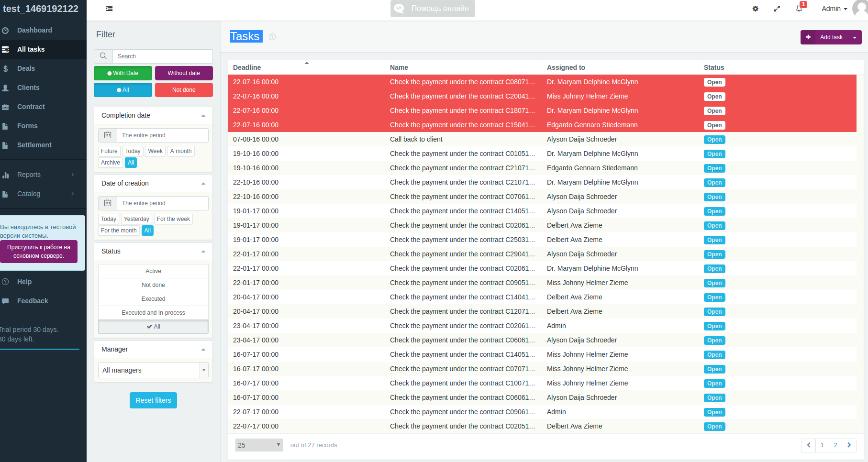This screenshot has width=868, height=462.
Task: Click the Reset filters button
Action: coord(153,400)
